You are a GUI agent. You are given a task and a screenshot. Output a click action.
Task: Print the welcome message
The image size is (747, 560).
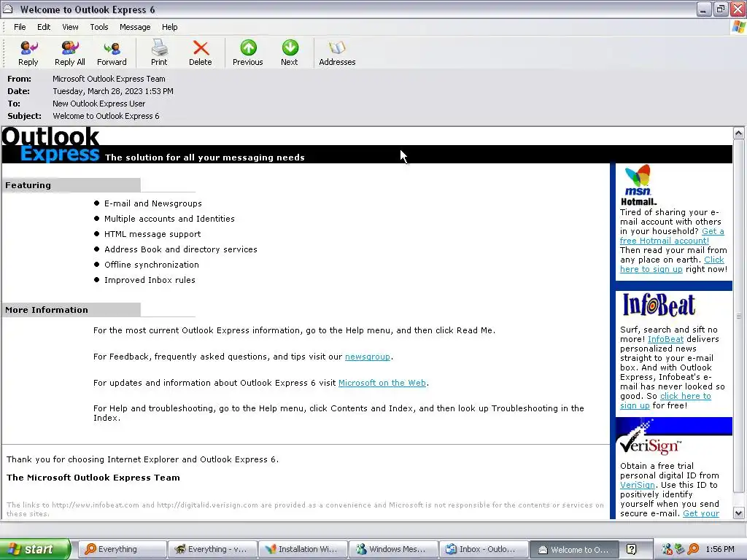(159, 52)
